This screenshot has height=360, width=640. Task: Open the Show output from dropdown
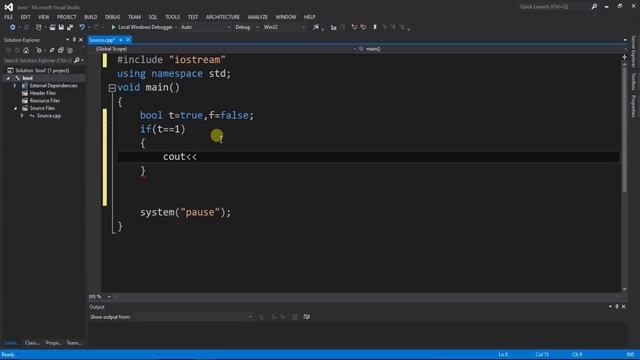[193, 317]
